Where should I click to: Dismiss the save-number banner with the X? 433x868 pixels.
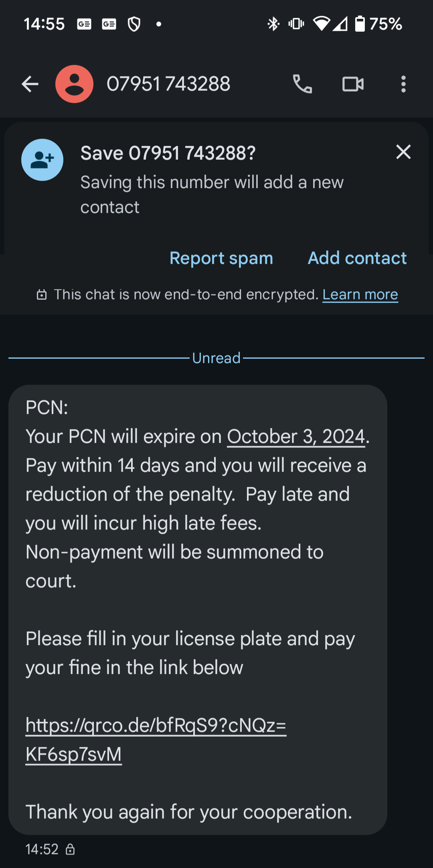[x=403, y=152]
